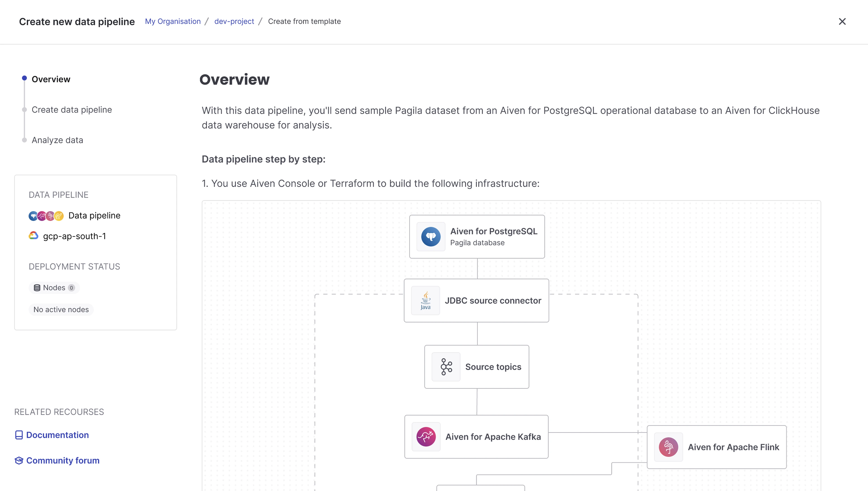Viewport: 868px width, 491px height.
Task: Open the Community forum link
Action: click(63, 460)
